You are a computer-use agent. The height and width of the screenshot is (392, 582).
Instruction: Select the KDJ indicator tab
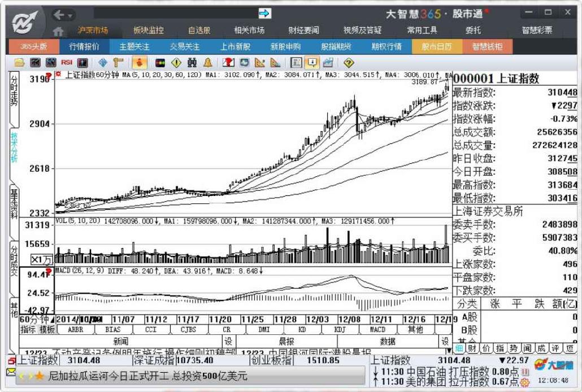point(340,329)
